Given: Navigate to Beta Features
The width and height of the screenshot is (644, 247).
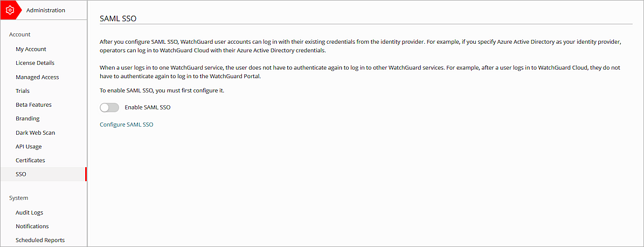Looking at the screenshot, I should pos(33,105).
